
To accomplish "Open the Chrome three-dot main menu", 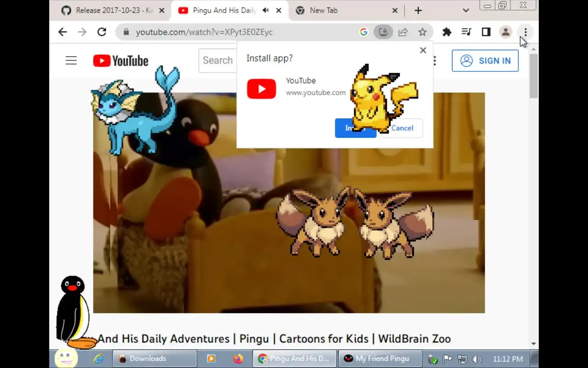I will point(526,32).
